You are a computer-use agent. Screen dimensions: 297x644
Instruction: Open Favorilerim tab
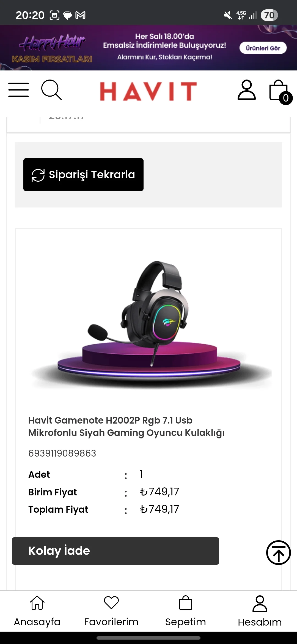(x=111, y=611)
